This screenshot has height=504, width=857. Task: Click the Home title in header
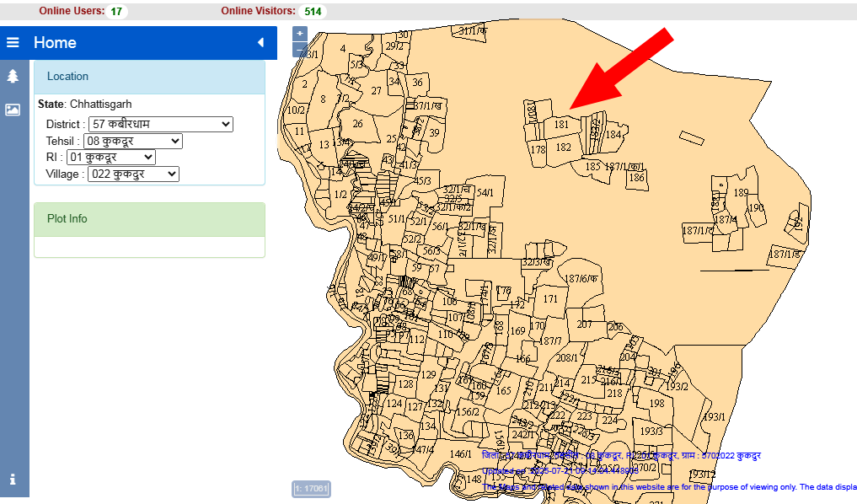tap(55, 42)
